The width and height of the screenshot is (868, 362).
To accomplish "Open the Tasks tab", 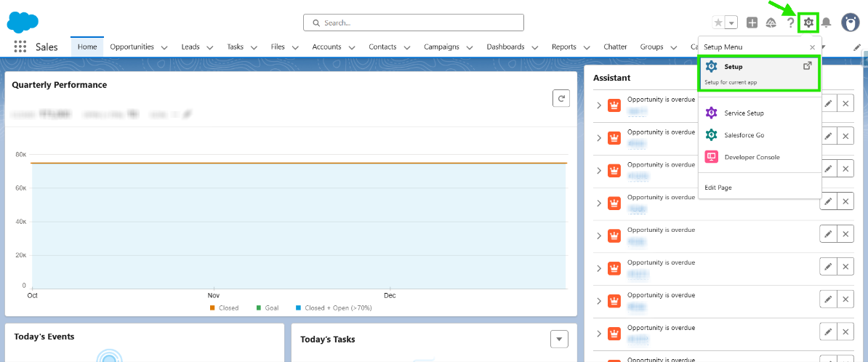I will [236, 47].
